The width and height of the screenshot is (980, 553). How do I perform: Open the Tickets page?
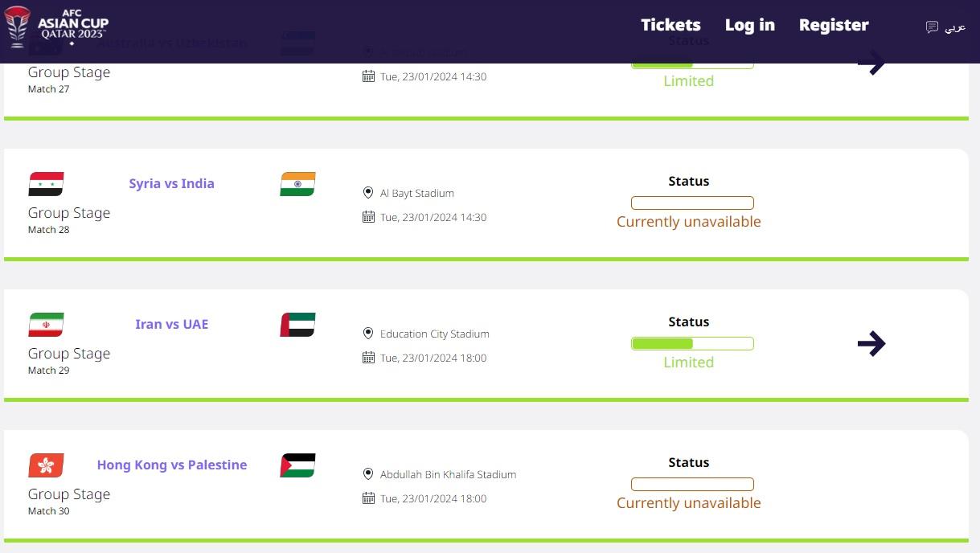point(670,25)
